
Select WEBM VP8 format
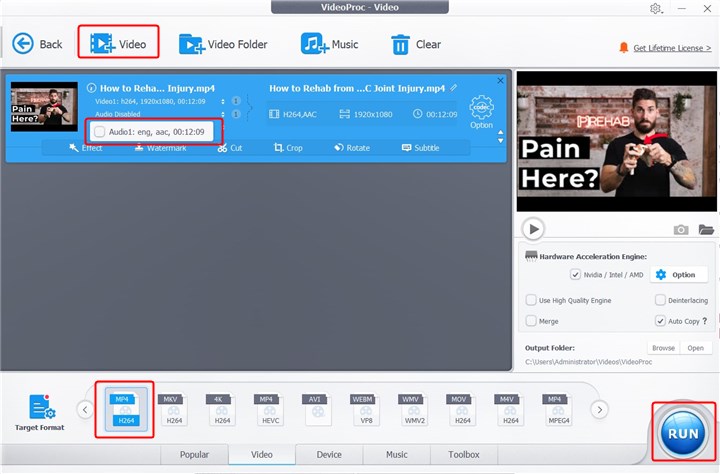(x=366, y=409)
